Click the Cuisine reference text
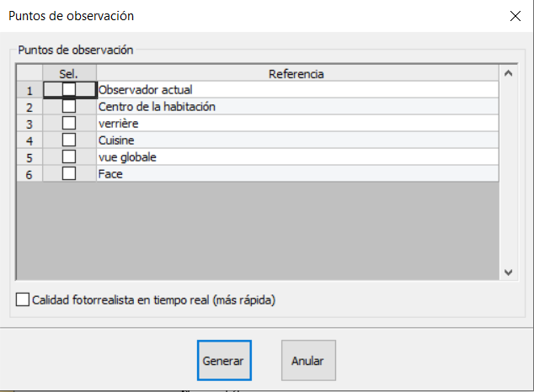The width and height of the screenshot is (534, 392). point(116,140)
